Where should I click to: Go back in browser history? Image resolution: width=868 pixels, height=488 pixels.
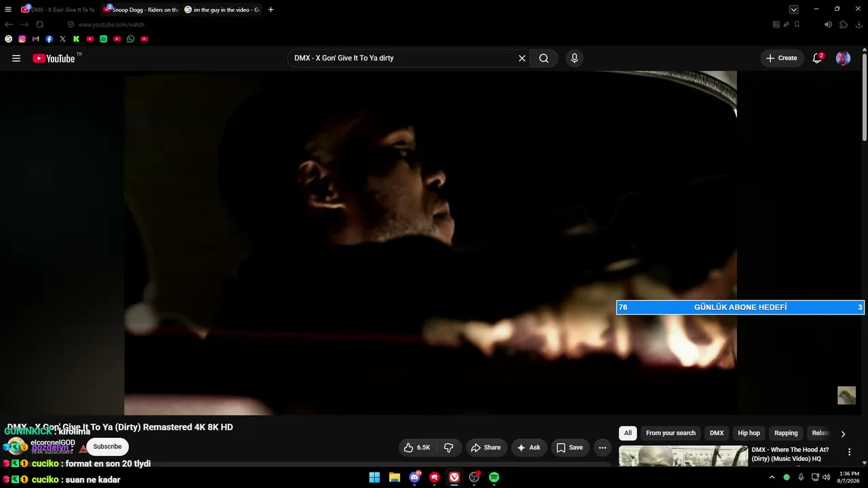9,24
